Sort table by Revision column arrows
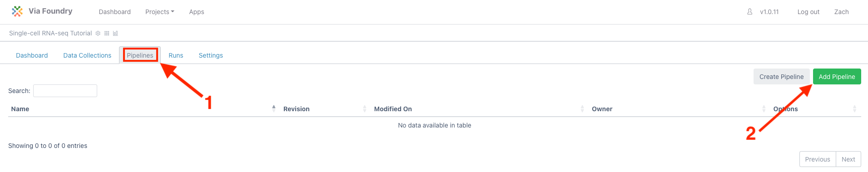The image size is (868, 172). pos(365,108)
